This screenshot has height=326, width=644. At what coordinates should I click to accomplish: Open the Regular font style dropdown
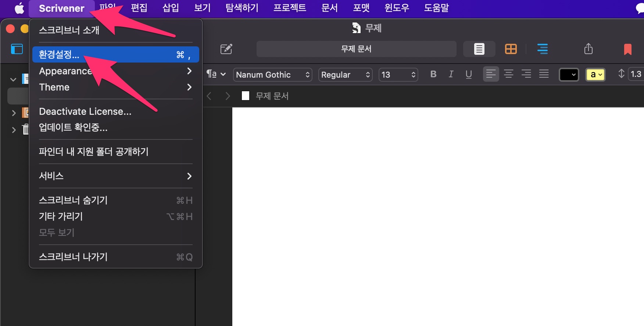click(346, 75)
